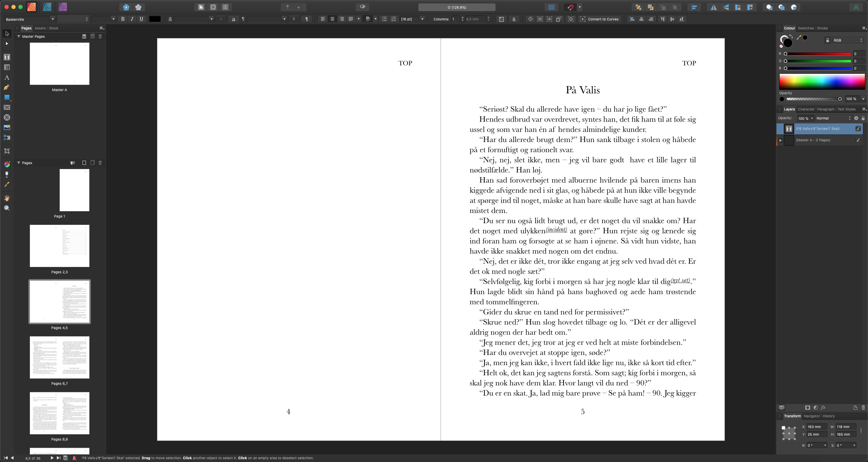
Task: Click the Pen/Draw tool icon
Action: [x=7, y=87]
